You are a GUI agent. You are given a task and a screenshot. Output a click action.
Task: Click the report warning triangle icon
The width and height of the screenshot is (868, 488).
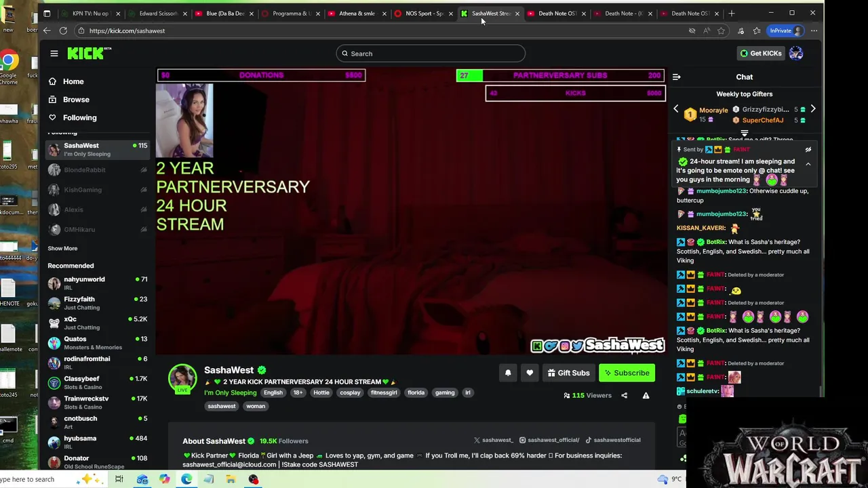point(646,395)
